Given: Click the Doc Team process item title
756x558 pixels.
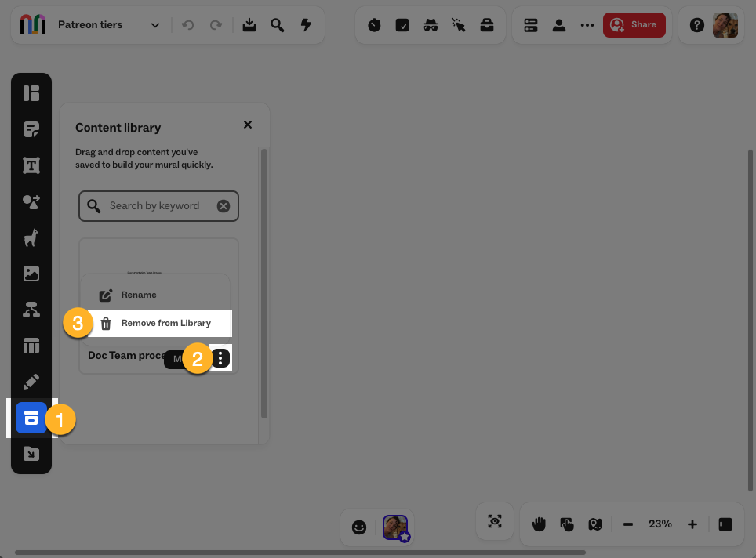Looking at the screenshot, I should coord(126,356).
